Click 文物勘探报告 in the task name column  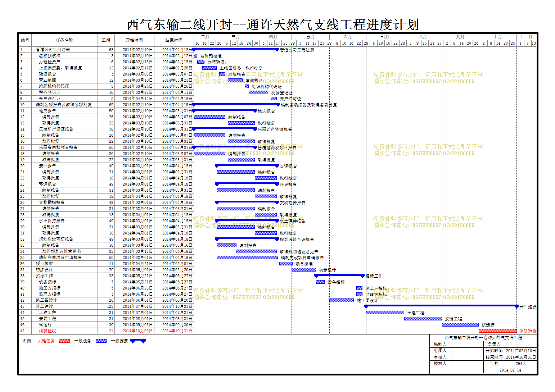pos(52,202)
